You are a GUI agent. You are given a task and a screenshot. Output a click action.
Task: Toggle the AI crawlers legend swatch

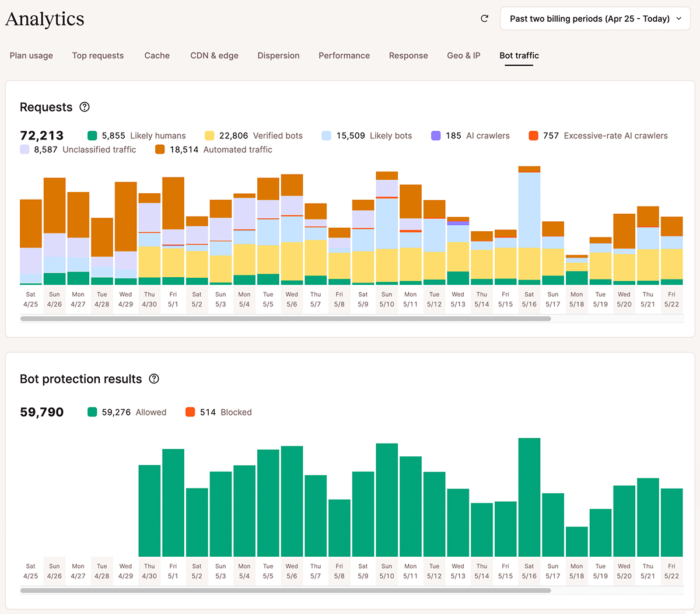coord(436,135)
